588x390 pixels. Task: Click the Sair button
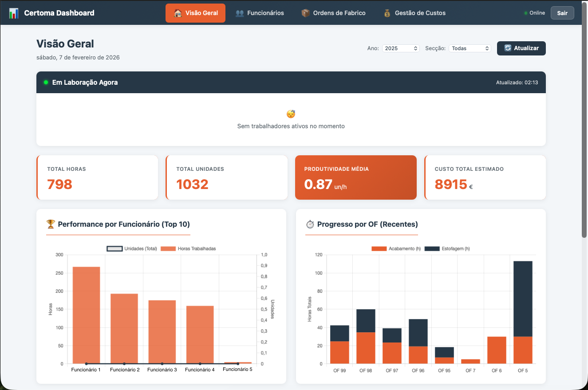[x=562, y=13]
